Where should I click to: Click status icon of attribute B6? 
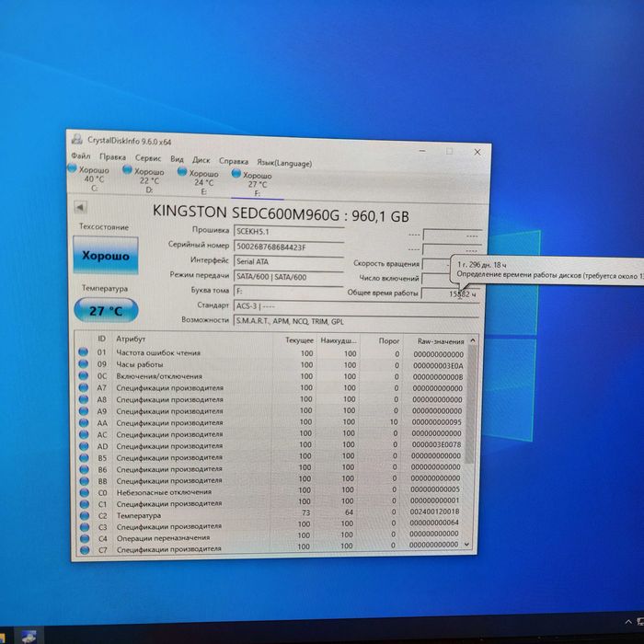tap(85, 469)
